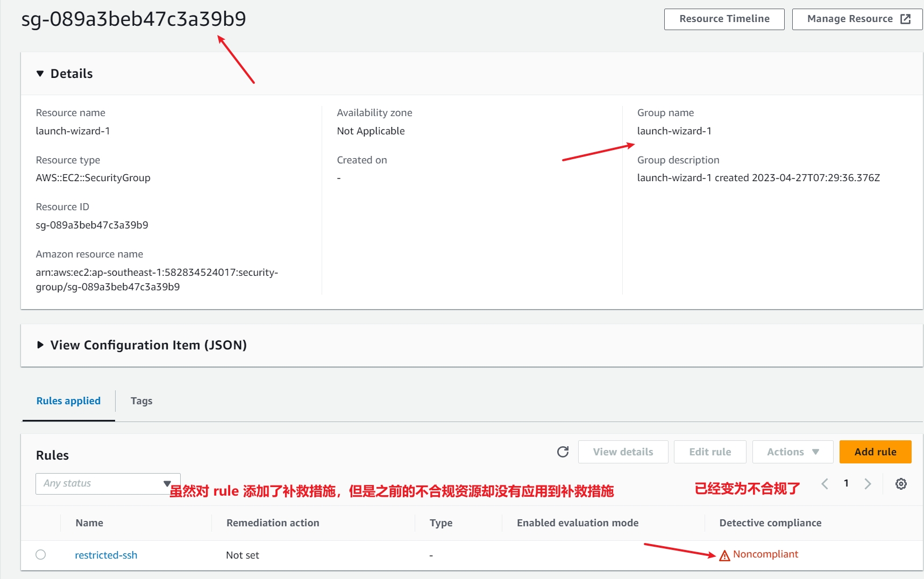Open the Any status filter dropdown

[108, 483]
